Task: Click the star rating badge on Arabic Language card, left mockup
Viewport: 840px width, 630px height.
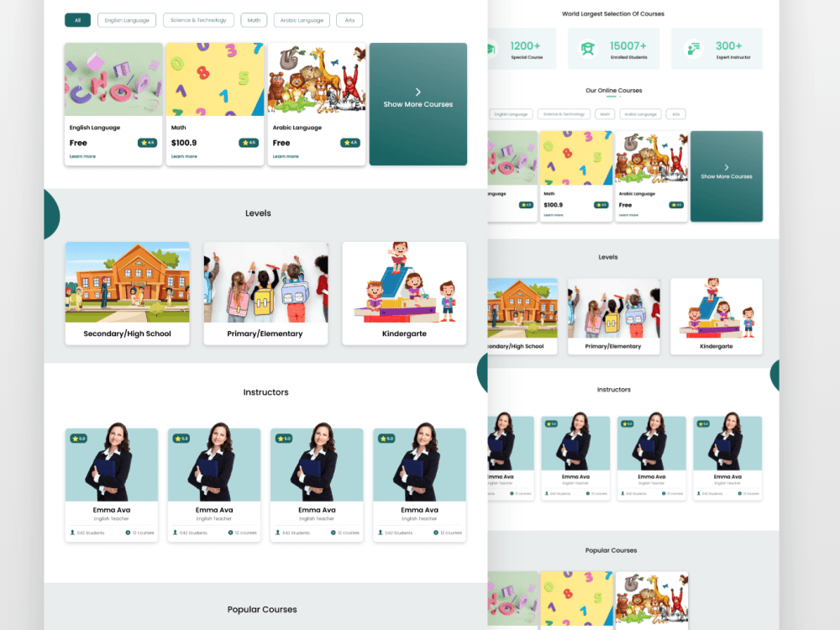Action: tap(350, 143)
